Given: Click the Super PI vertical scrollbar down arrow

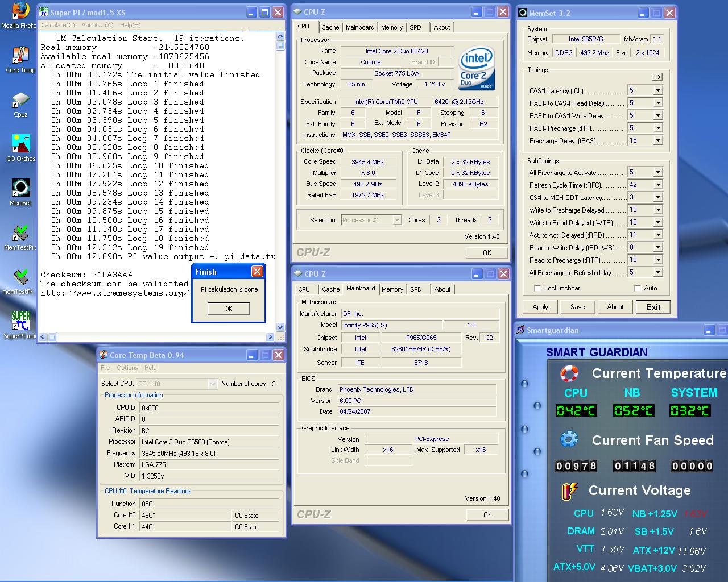Looking at the screenshot, I should point(280,327).
